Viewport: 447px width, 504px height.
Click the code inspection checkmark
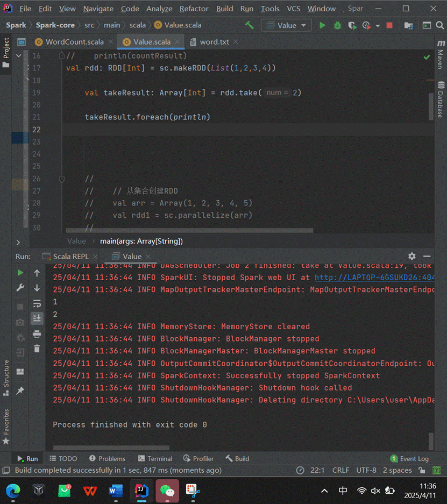click(x=427, y=57)
